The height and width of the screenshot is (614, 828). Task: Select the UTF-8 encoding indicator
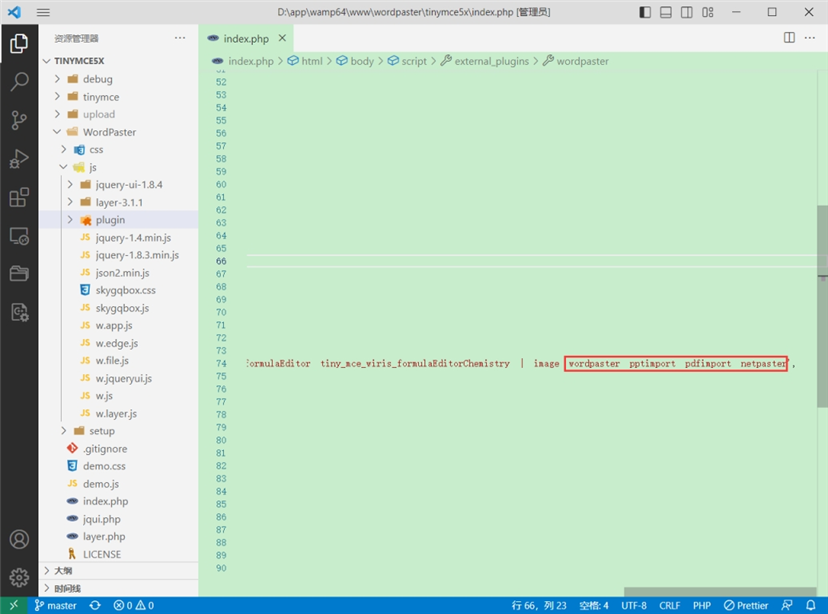tap(634, 605)
